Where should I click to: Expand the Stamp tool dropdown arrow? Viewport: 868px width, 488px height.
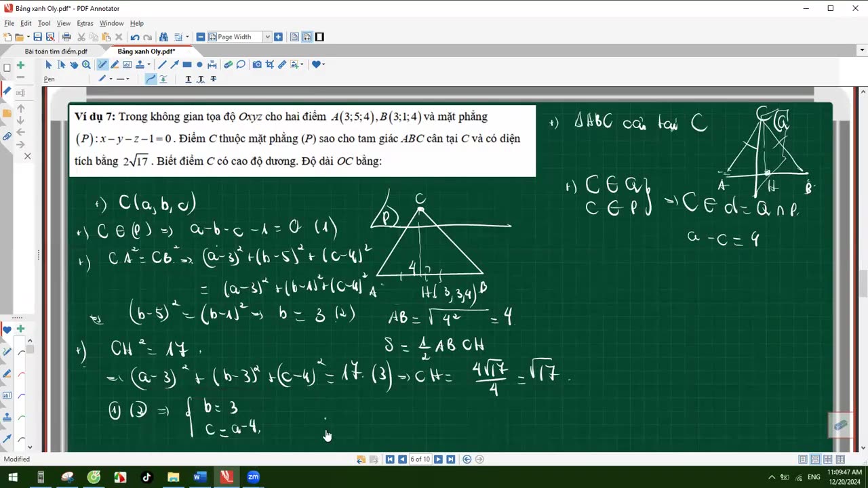(x=149, y=64)
